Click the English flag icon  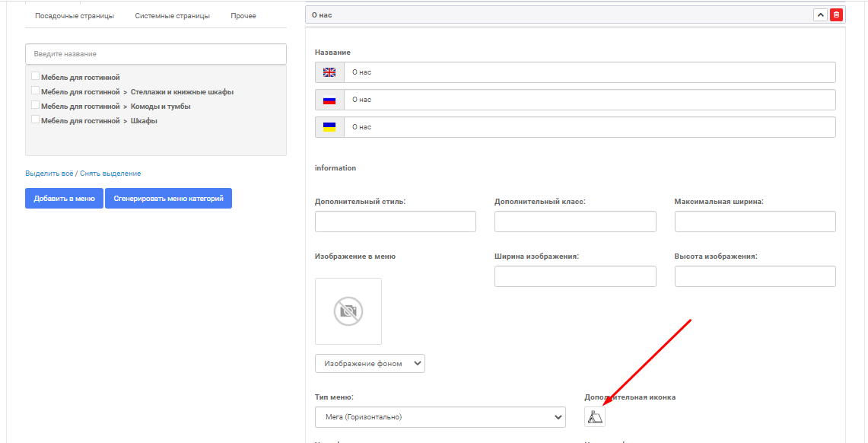pyautogui.click(x=329, y=72)
